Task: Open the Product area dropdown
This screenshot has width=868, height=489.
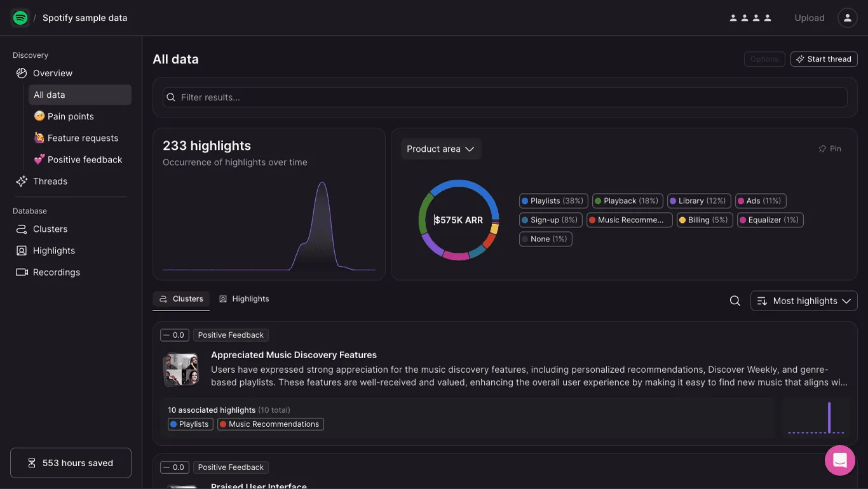Action: 441,149
